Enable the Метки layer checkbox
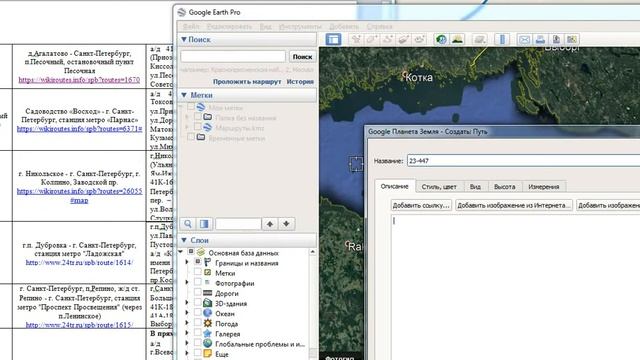The height and width of the screenshot is (360, 640). coord(198,272)
